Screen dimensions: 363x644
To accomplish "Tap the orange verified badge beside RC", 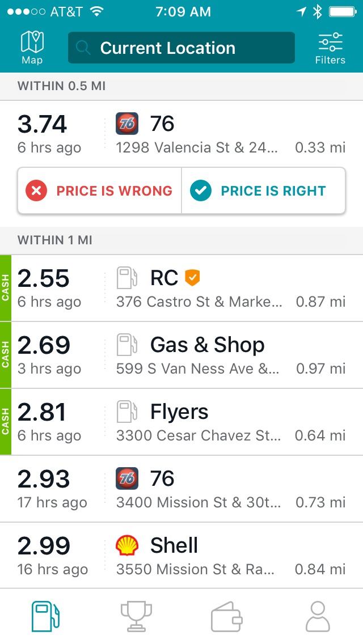I will point(192,278).
